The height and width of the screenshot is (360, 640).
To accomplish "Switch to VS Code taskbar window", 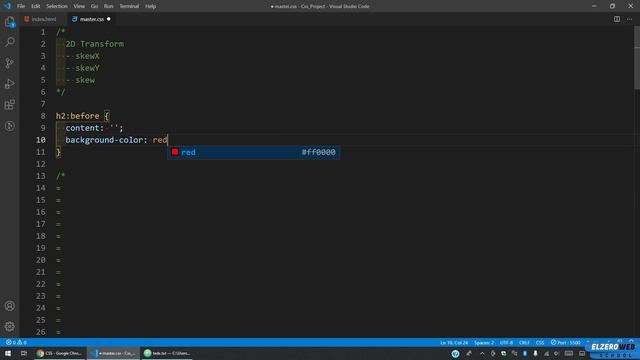I will (113, 353).
